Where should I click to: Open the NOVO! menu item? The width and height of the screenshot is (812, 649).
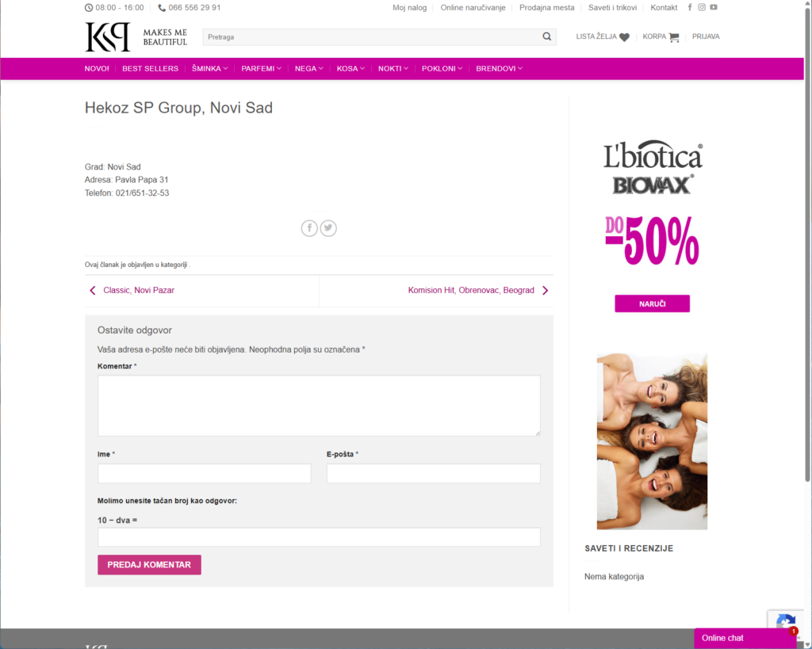[97, 68]
